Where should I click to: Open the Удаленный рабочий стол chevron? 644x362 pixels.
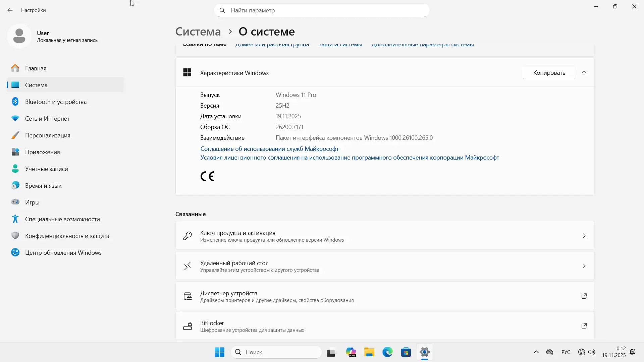[584, 266]
